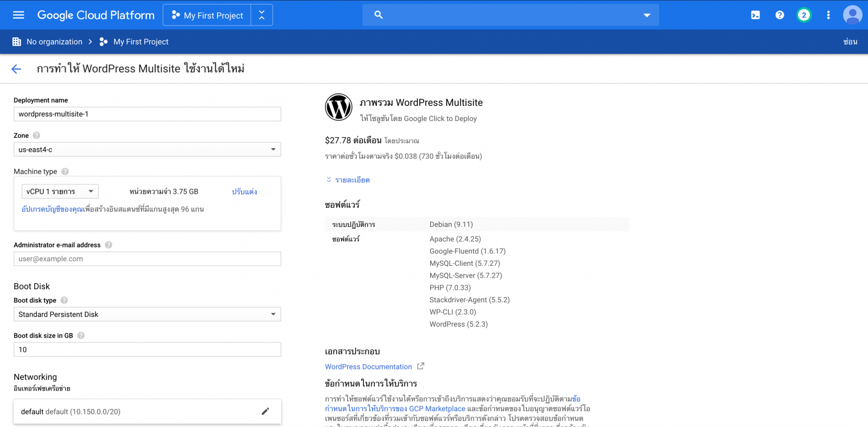This screenshot has width=868, height=427.
Task: Click the WordPress logo image
Action: pos(339,107)
